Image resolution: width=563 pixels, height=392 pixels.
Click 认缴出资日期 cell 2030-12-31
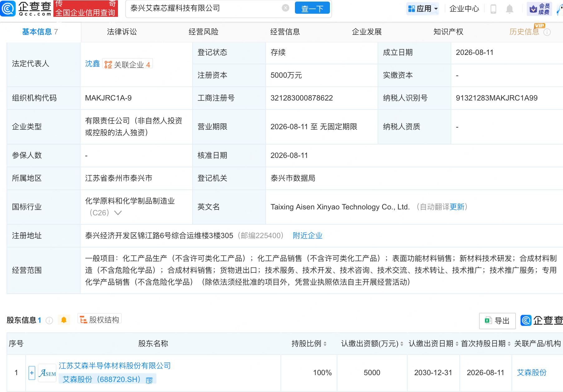tap(433, 373)
